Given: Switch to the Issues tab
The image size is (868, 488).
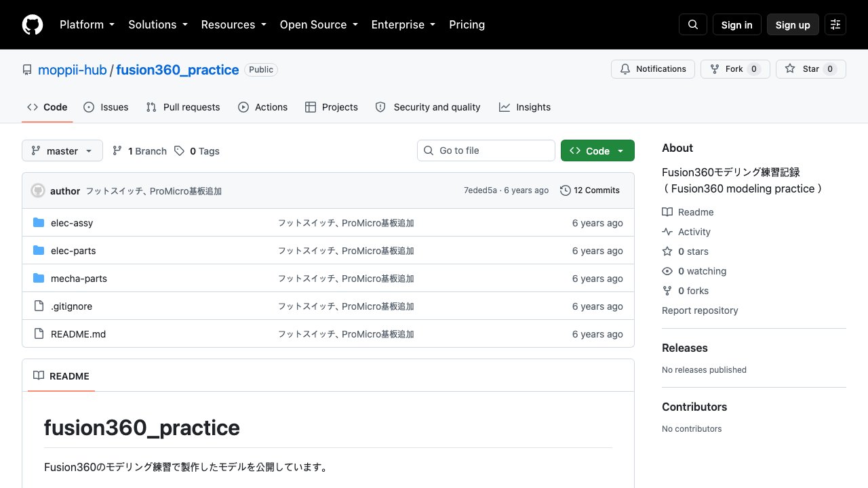Looking at the screenshot, I should pos(106,107).
